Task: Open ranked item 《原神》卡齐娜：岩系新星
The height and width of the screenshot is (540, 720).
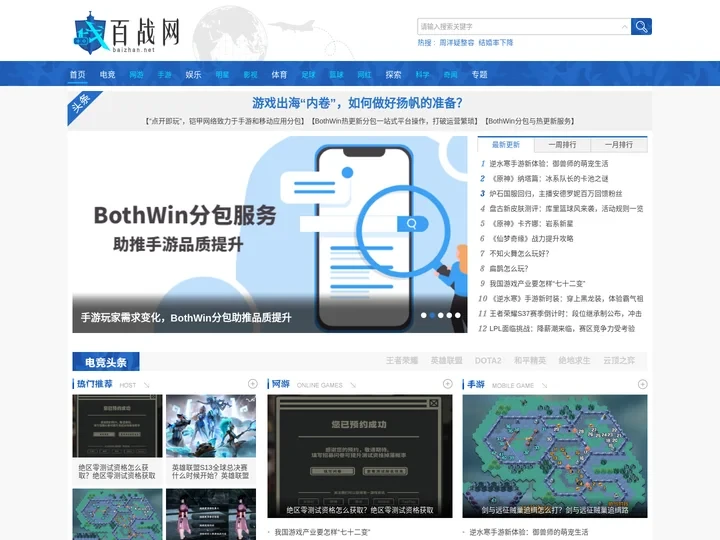Action: [x=531, y=224]
